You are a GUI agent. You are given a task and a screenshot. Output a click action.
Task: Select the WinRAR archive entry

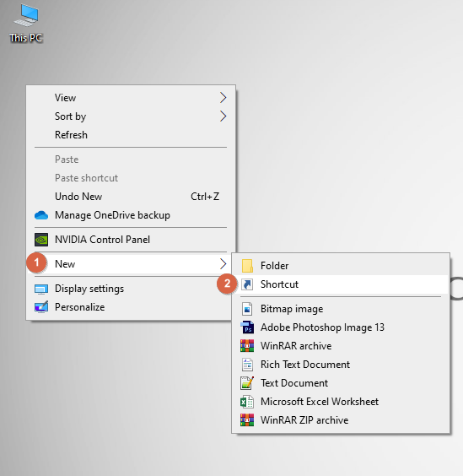click(341, 346)
